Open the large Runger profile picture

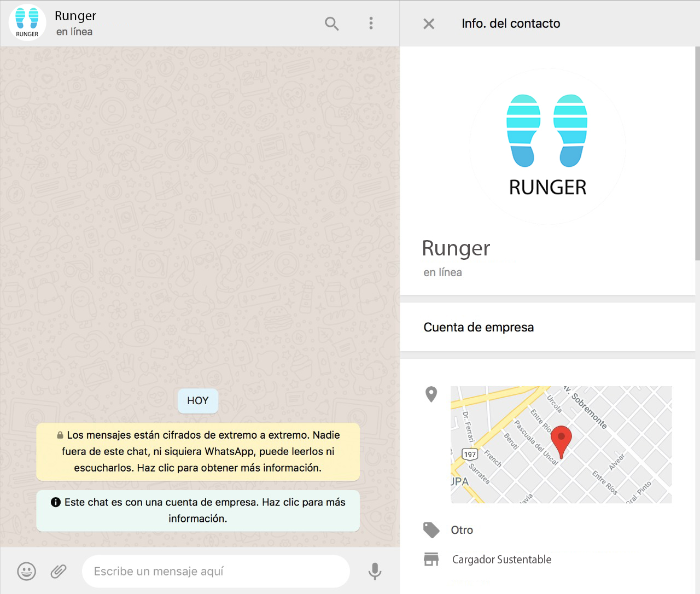point(547,146)
